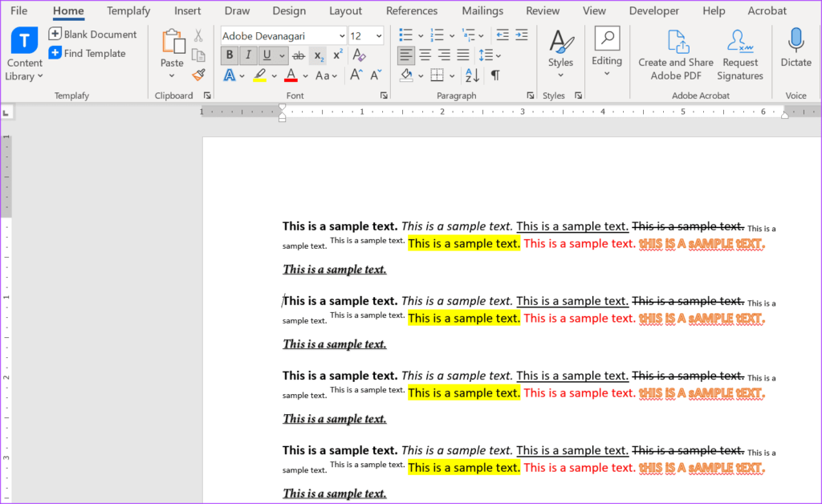Show paragraph marks pilcrow icon
822x504 pixels.
click(x=494, y=75)
